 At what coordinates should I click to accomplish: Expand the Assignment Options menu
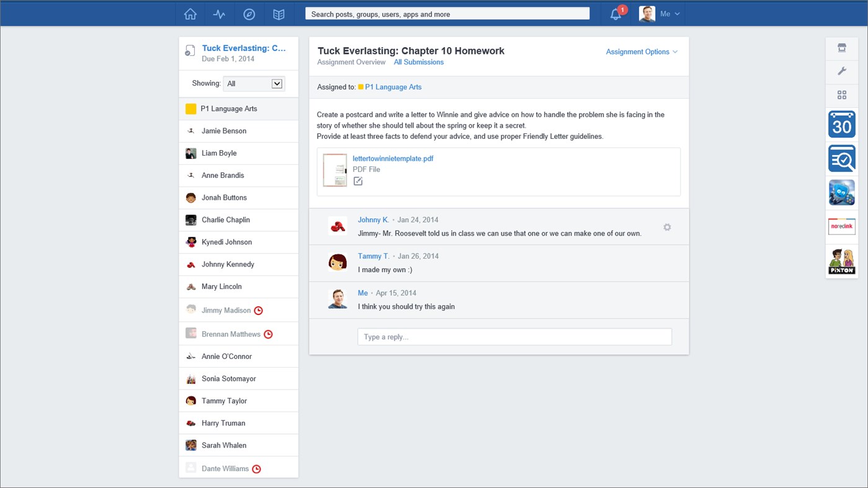(x=638, y=52)
